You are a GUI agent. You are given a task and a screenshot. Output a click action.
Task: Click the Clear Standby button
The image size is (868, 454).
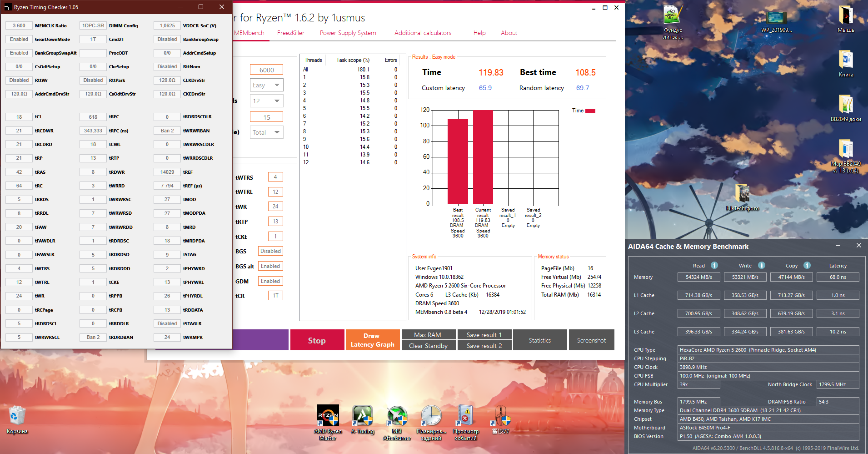pos(428,346)
